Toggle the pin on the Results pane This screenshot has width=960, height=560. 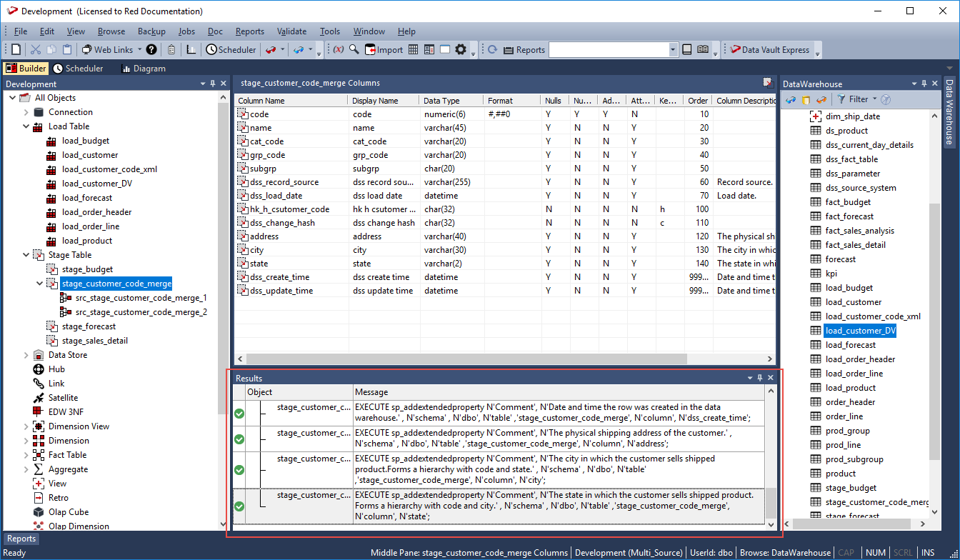[760, 378]
